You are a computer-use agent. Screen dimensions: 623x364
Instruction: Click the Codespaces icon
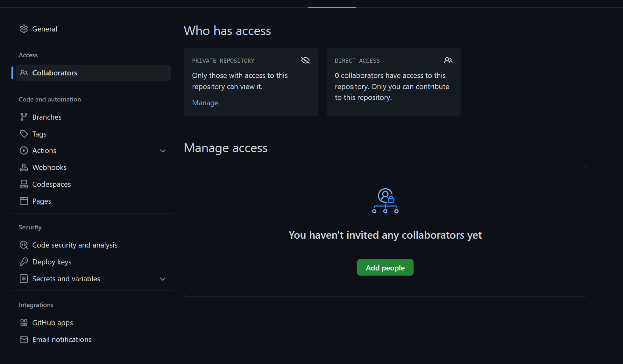(x=24, y=184)
